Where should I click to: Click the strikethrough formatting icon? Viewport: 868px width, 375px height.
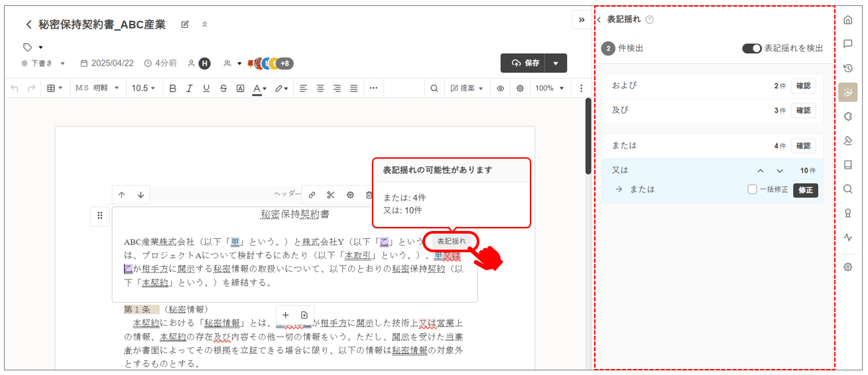click(x=223, y=88)
